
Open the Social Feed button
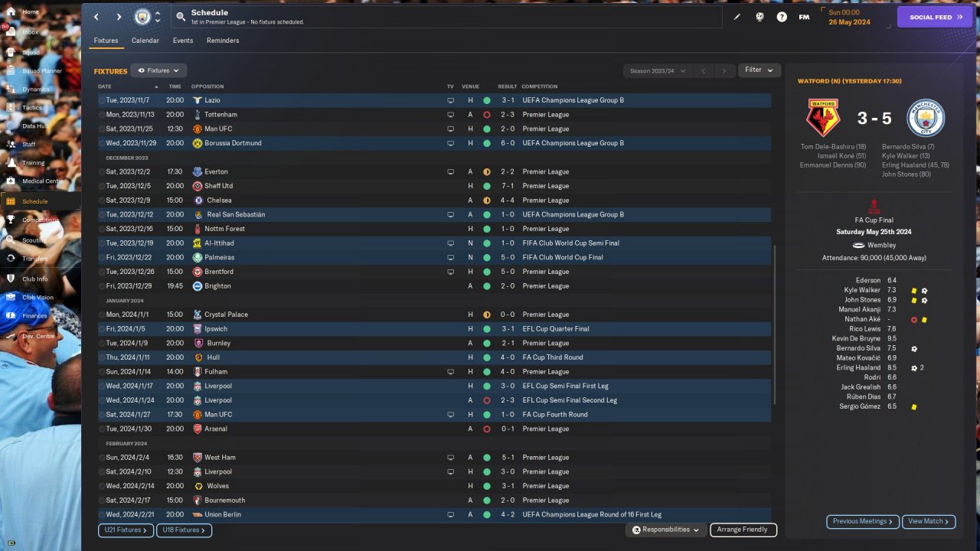point(934,17)
